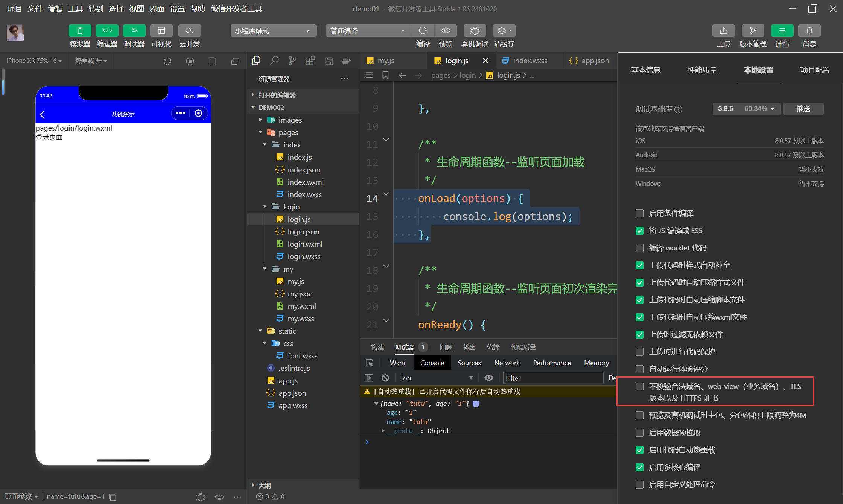
Task: Open debug base library version 3.8.5 dropdown
Action: tap(746, 109)
